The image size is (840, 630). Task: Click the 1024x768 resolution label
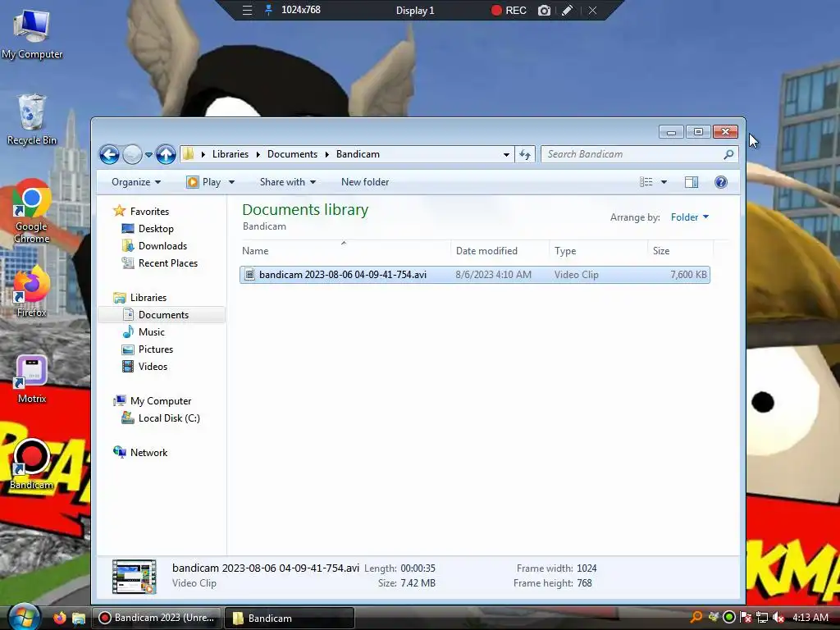coord(300,10)
